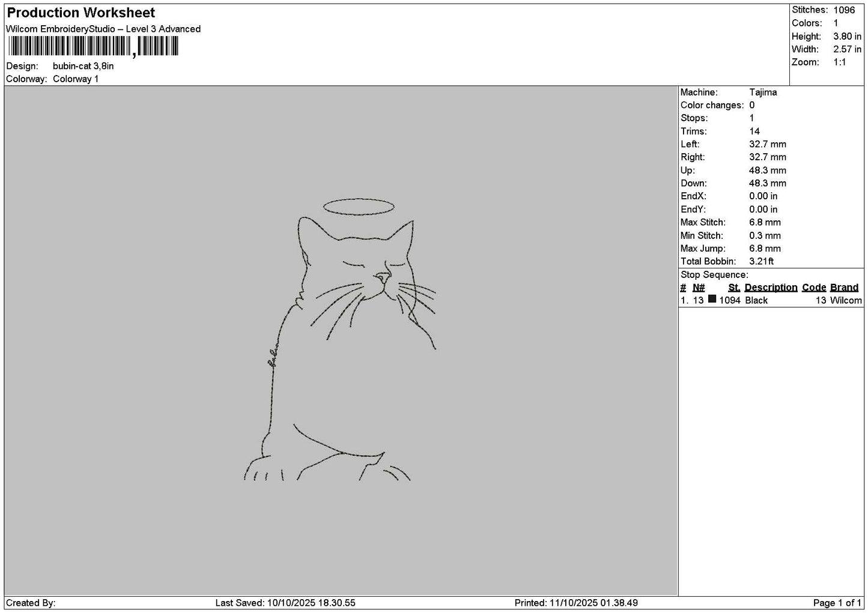
Task: Click the St. column header
Action: [x=734, y=288]
